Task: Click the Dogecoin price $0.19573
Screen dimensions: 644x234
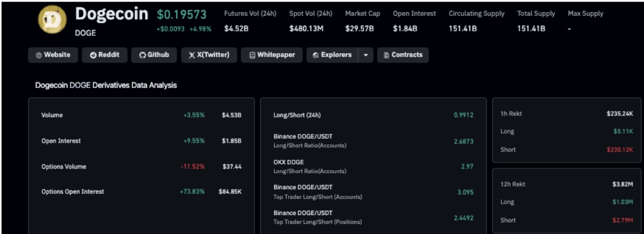Action: click(x=182, y=15)
